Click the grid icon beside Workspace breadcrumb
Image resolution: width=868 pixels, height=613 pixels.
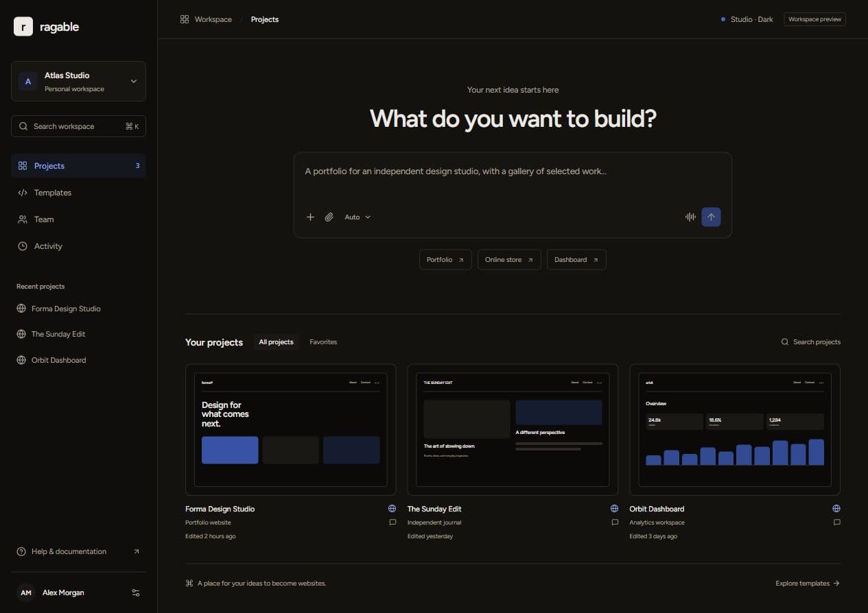[x=185, y=19]
